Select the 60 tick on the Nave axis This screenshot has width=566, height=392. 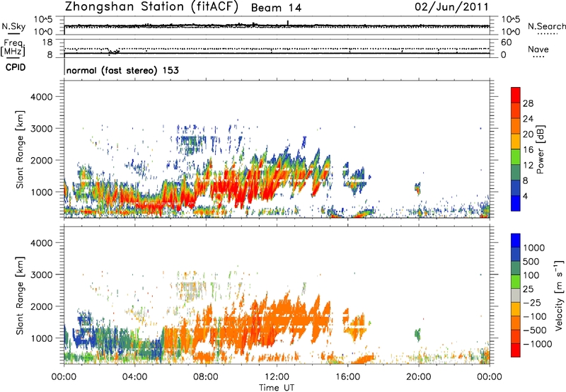coord(506,42)
